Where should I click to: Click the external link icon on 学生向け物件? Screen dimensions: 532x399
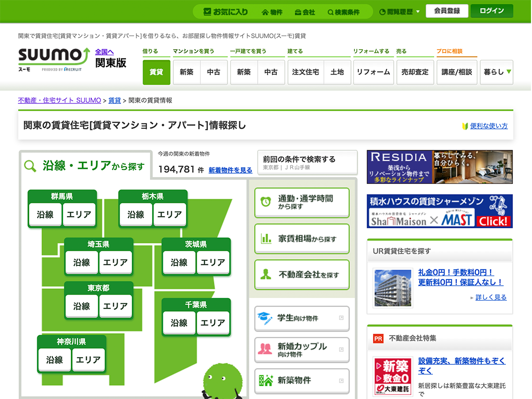[341, 318]
